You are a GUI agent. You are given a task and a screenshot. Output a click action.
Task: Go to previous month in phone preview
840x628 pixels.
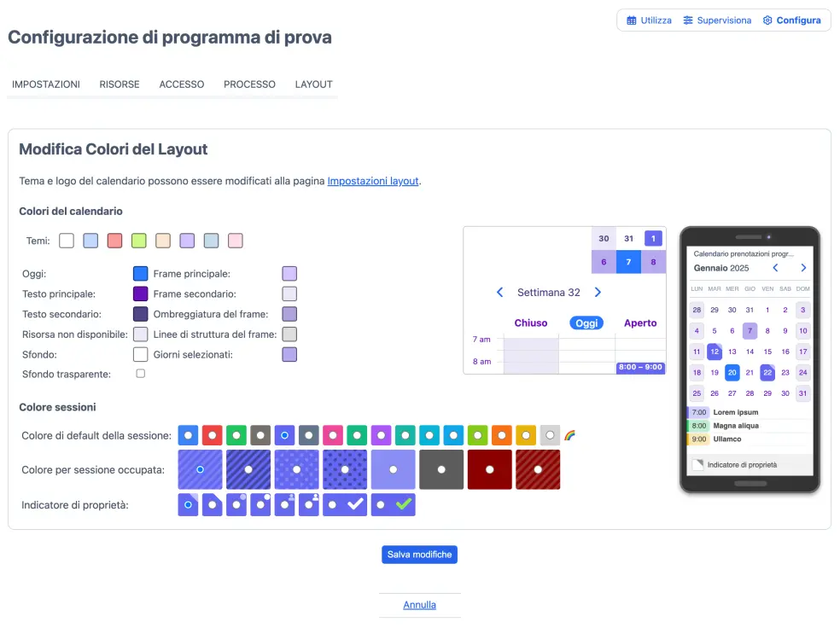[775, 268]
